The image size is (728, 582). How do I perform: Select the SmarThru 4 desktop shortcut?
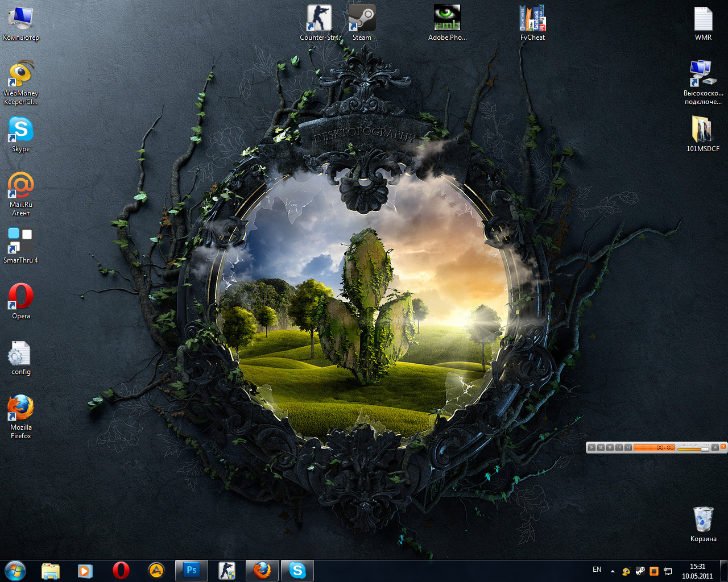coord(21,246)
